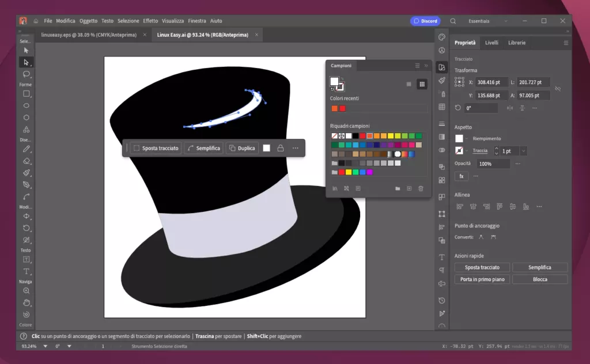Image resolution: width=590 pixels, height=364 pixels.
Task: Select the Paintbrush tool in left toolbar
Action: [26, 173]
